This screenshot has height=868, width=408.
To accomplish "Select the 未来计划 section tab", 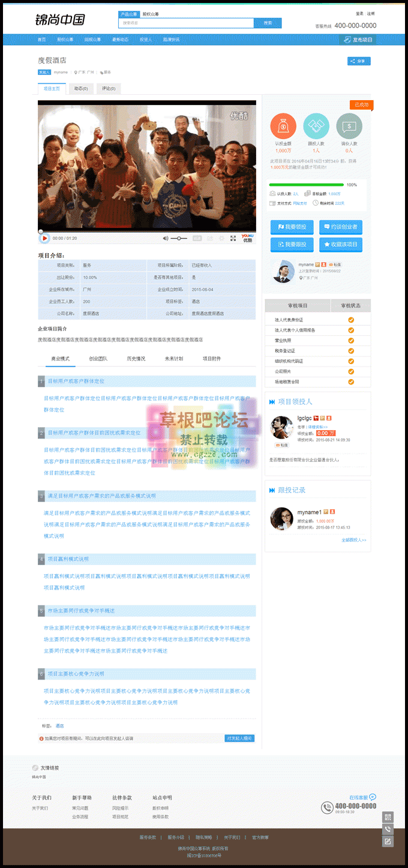I will click(173, 359).
